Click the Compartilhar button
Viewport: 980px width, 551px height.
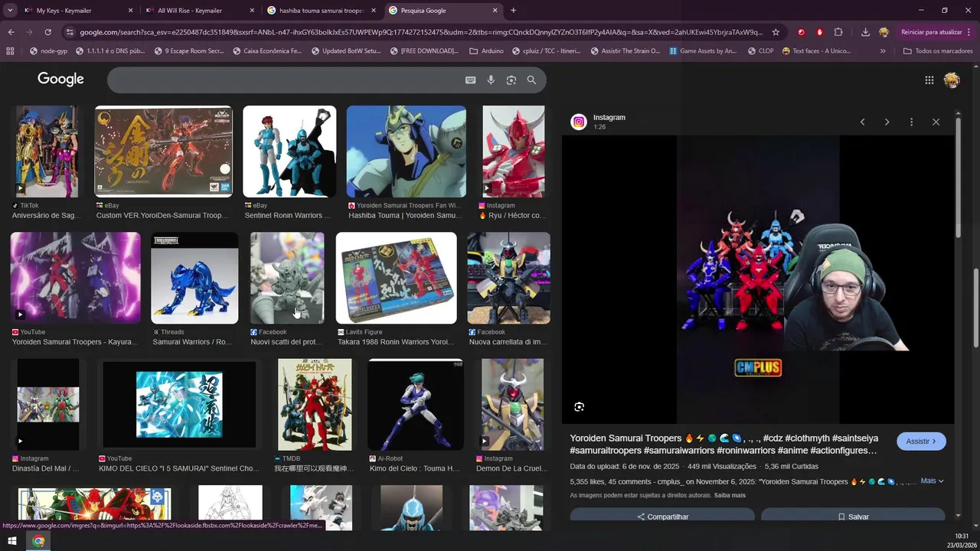[662, 517]
